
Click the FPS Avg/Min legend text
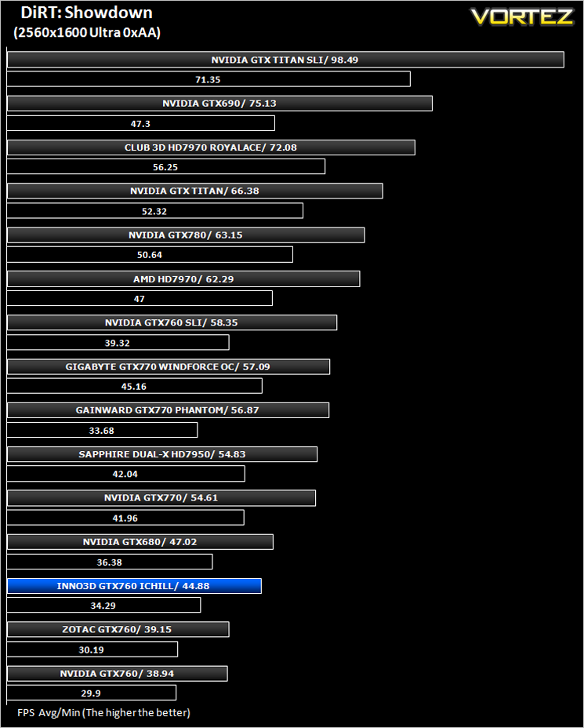[x=104, y=712]
